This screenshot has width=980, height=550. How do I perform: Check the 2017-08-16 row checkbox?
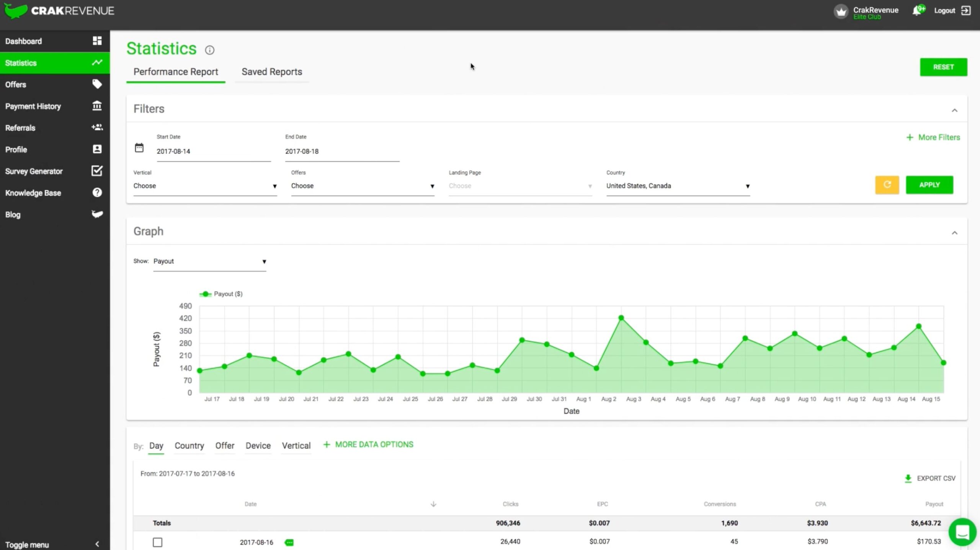(x=157, y=542)
